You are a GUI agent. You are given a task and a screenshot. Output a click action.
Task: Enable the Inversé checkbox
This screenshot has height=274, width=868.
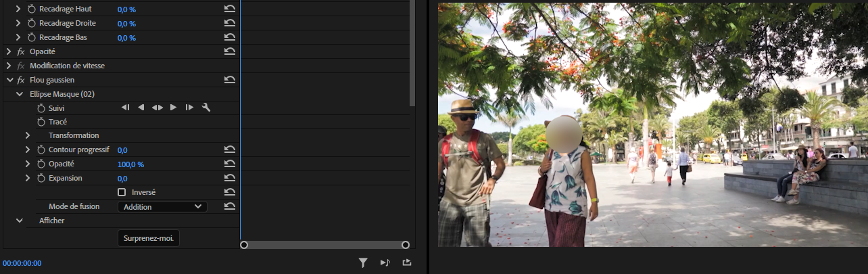(x=122, y=192)
